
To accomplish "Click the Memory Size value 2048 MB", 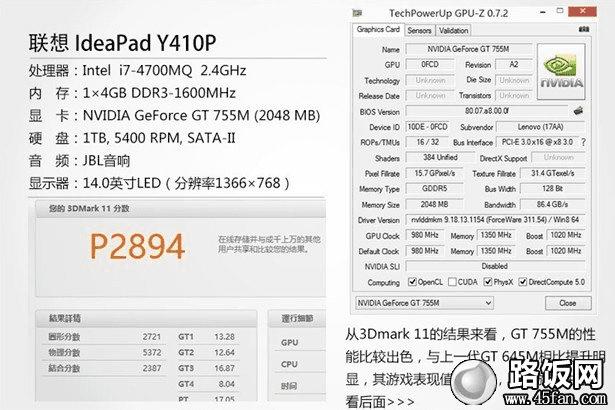I will 435,204.
